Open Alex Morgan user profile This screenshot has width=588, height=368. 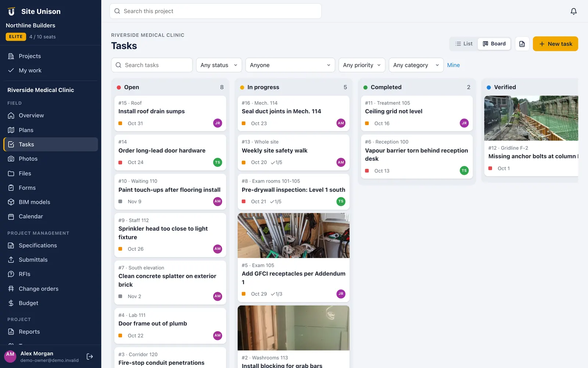click(x=42, y=357)
